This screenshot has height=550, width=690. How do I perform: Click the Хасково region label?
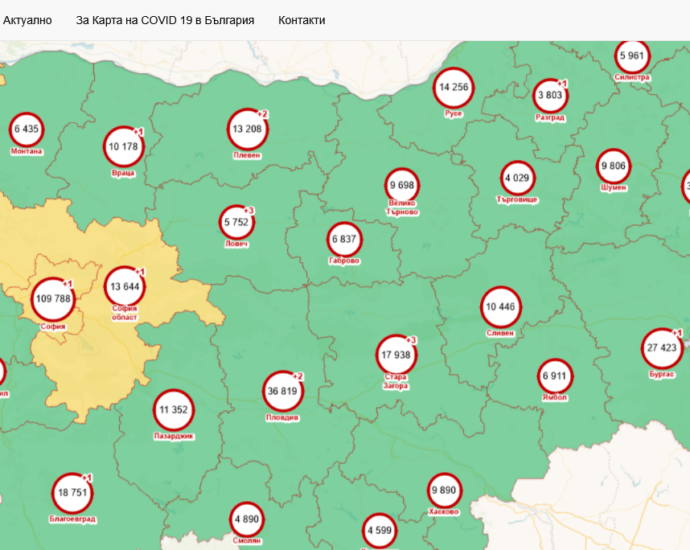click(444, 512)
